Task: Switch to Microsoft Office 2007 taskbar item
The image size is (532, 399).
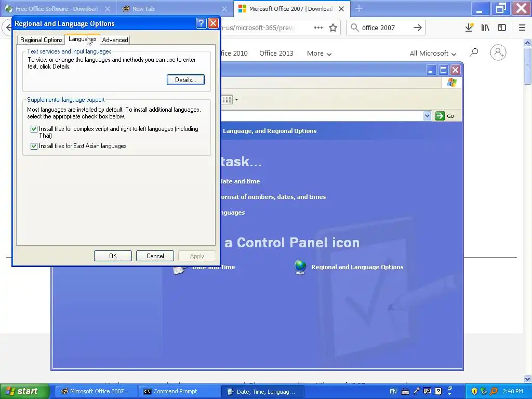Action: point(96,391)
